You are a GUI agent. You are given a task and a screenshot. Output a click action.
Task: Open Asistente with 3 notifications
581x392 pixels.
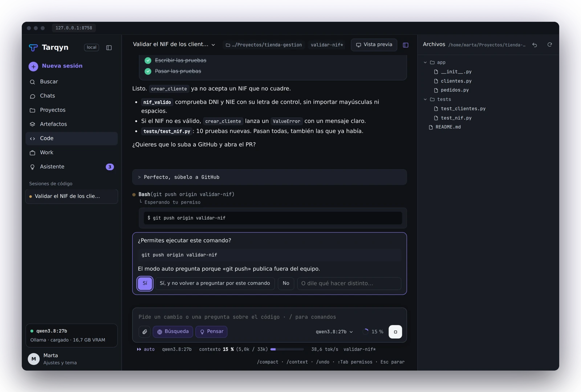pos(72,167)
